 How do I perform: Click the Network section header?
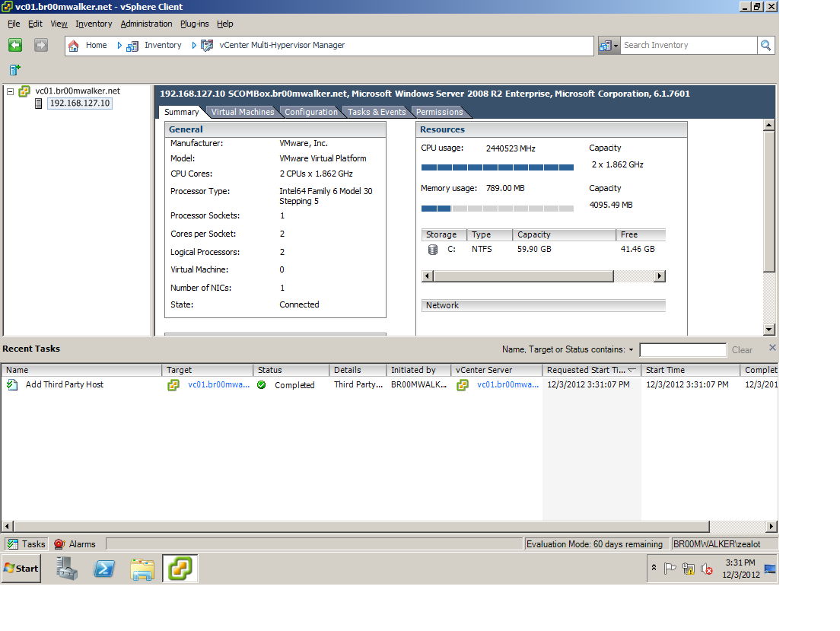pyautogui.click(x=543, y=305)
